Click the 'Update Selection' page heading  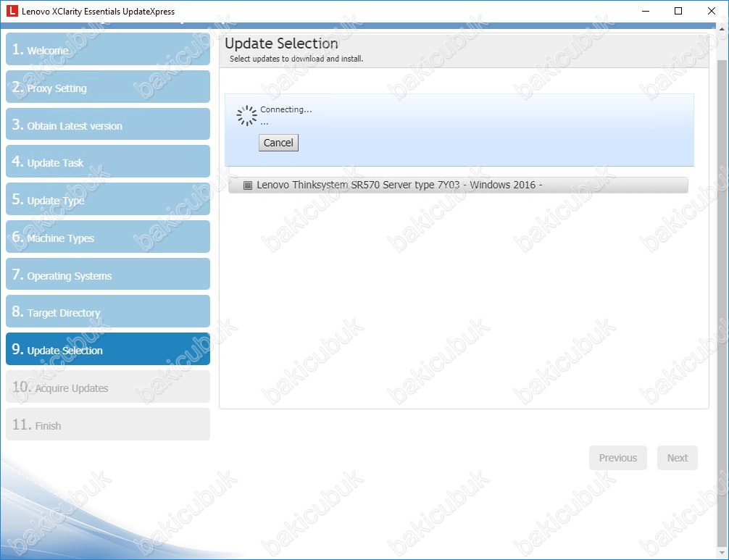(x=281, y=43)
